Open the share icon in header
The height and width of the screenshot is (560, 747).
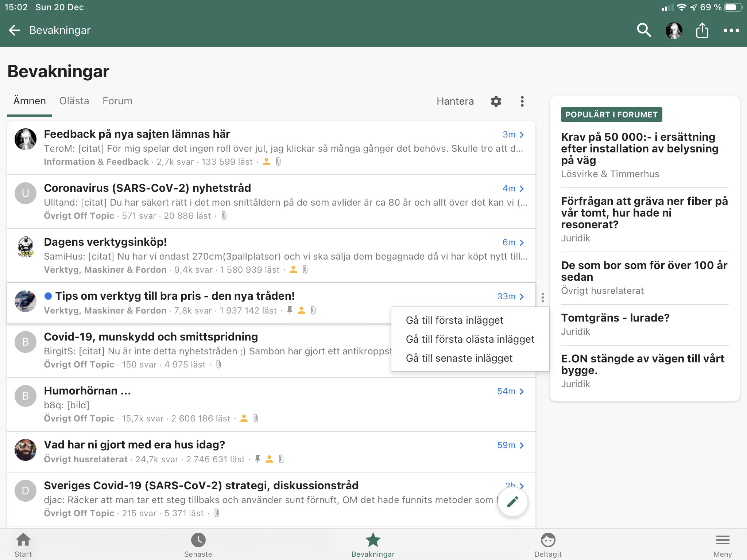click(702, 30)
